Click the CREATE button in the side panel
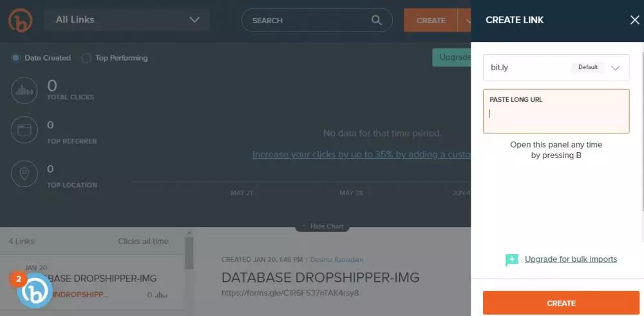Viewport: 644px width, 316px height. click(x=561, y=303)
